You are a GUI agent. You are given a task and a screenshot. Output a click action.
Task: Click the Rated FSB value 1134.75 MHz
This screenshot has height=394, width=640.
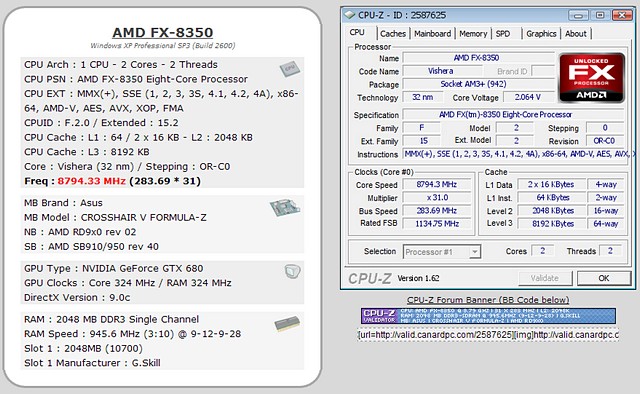(437, 224)
